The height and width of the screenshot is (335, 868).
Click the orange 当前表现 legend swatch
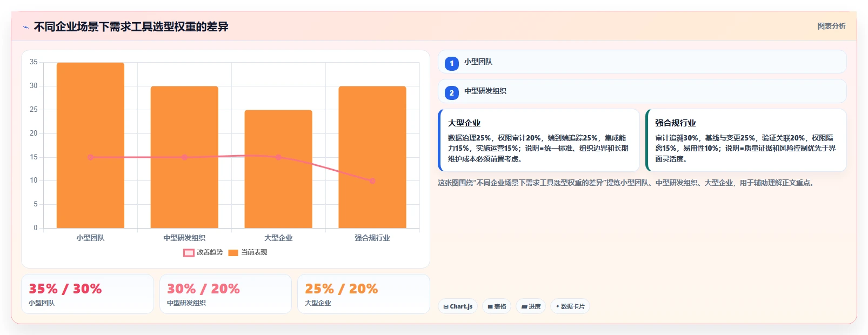pyautogui.click(x=233, y=253)
